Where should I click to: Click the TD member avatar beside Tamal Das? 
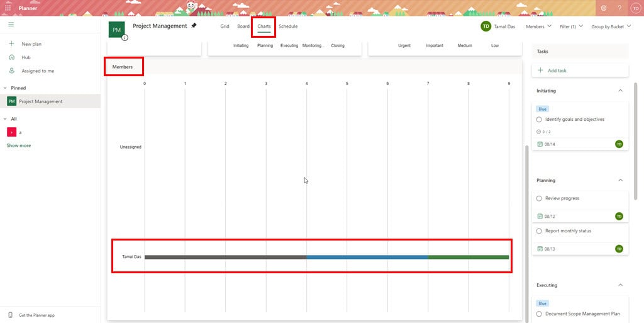[x=486, y=26]
